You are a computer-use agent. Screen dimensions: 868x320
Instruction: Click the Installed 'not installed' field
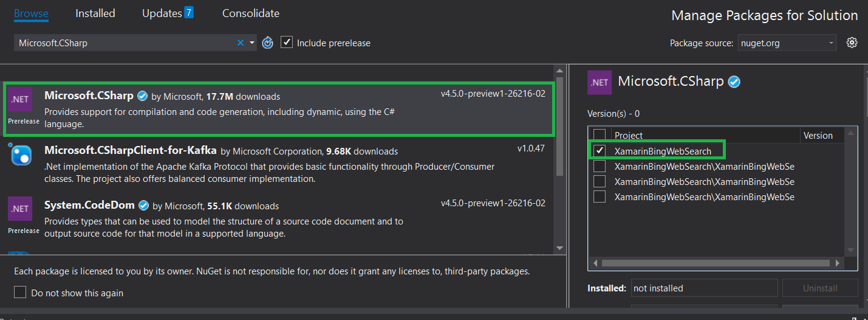[x=704, y=288]
